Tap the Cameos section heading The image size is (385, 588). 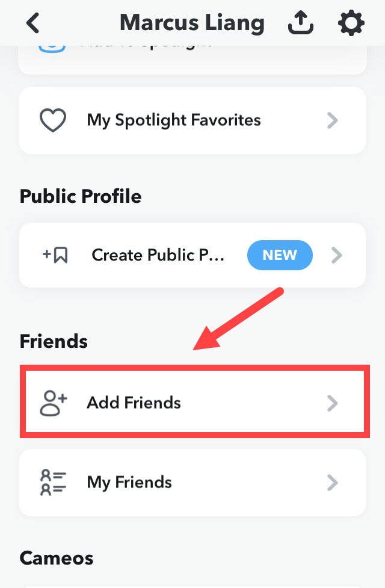pos(56,558)
